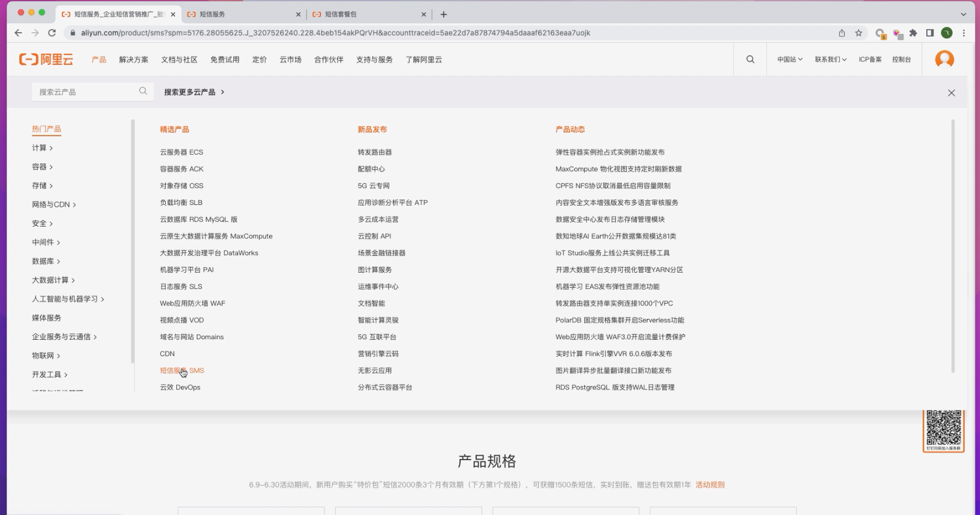Click 搜索更多云产品 link
Image resolution: width=980 pixels, height=515 pixels.
194,92
